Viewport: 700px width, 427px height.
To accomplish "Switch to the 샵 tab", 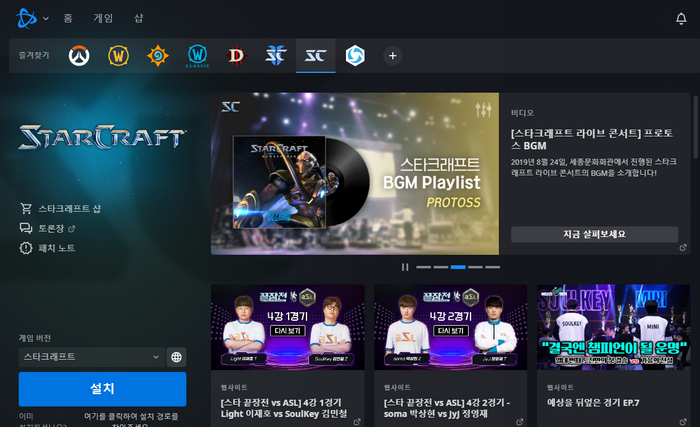I will 139,18.
